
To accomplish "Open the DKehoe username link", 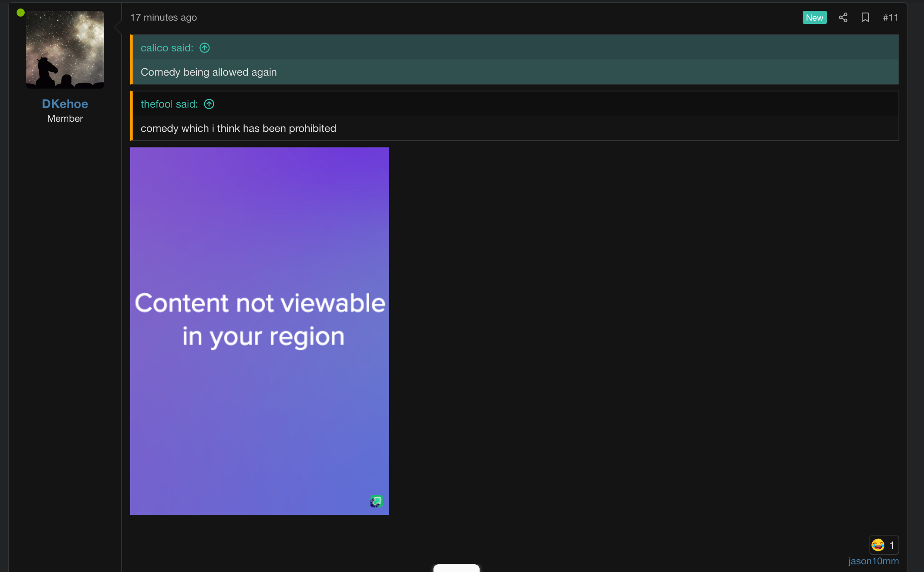I will [65, 104].
